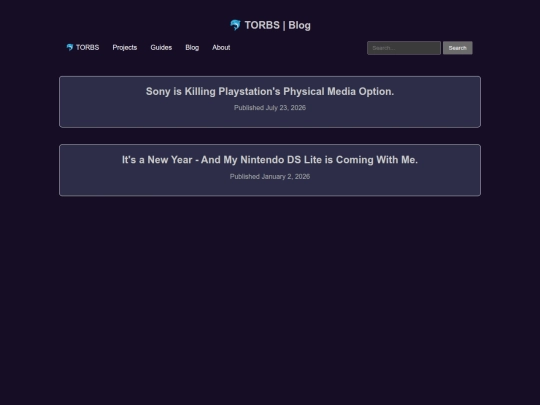Click the dolphin icon beside the TORBS nav link
Image resolution: width=540 pixels, height=405 pixels.
tap(70, 47)
